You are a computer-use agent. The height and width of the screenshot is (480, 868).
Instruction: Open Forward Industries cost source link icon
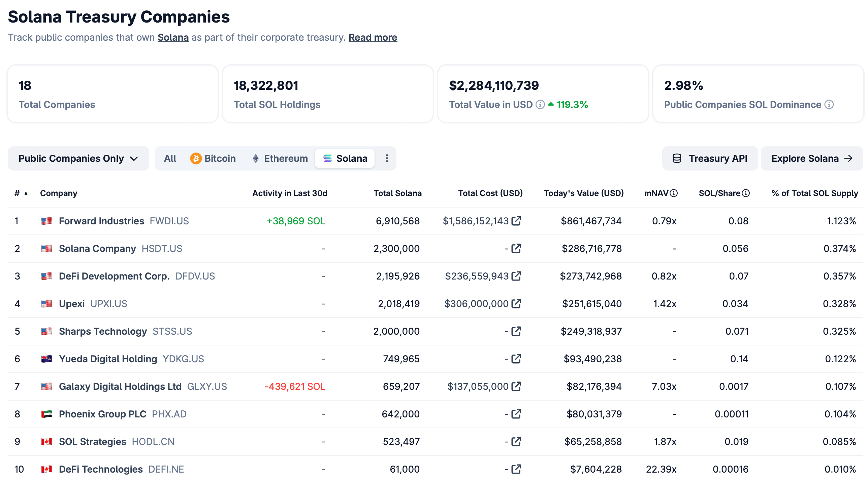516,221
